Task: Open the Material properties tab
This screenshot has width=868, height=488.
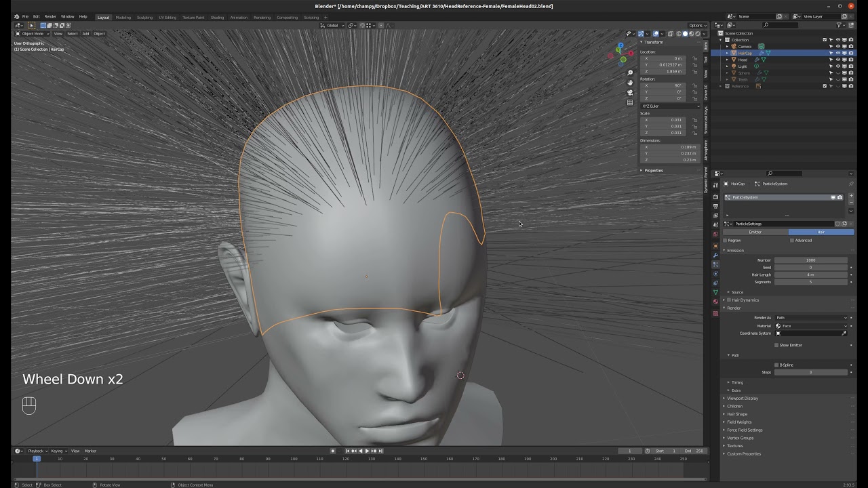Action: pos(715,301)
